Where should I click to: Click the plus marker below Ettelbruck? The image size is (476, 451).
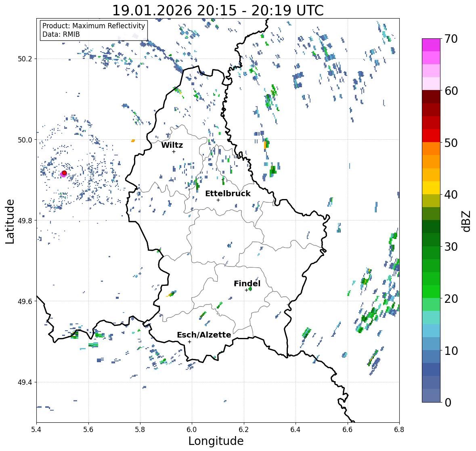218,200
